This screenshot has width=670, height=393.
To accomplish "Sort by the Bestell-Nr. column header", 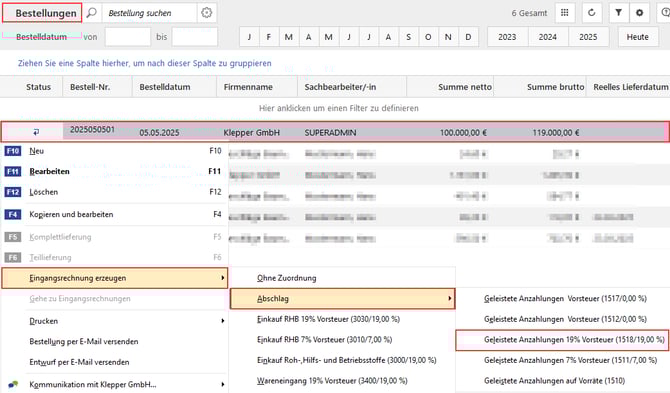I will click(x=97, y=87).
